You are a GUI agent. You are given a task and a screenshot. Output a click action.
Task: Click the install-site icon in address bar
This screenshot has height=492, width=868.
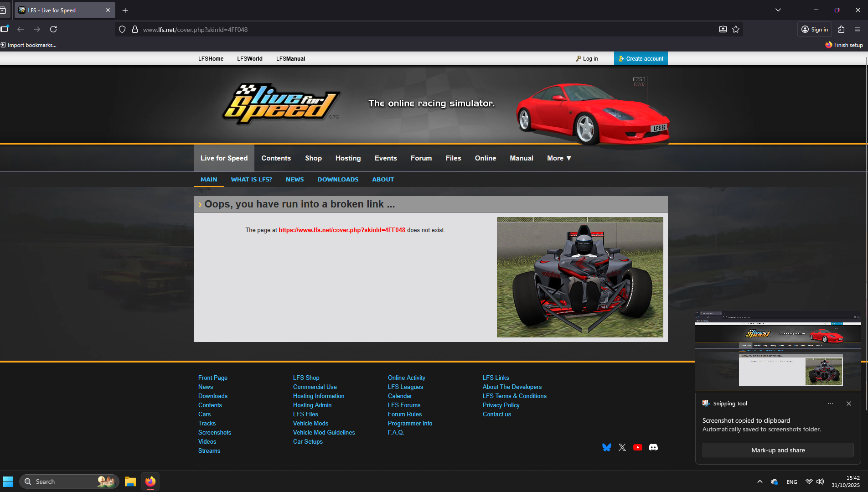(723, 30)
